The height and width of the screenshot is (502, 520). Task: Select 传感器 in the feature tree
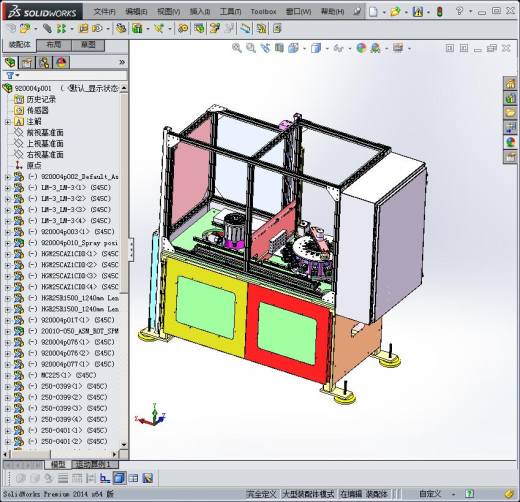click(x=37, y=110)
